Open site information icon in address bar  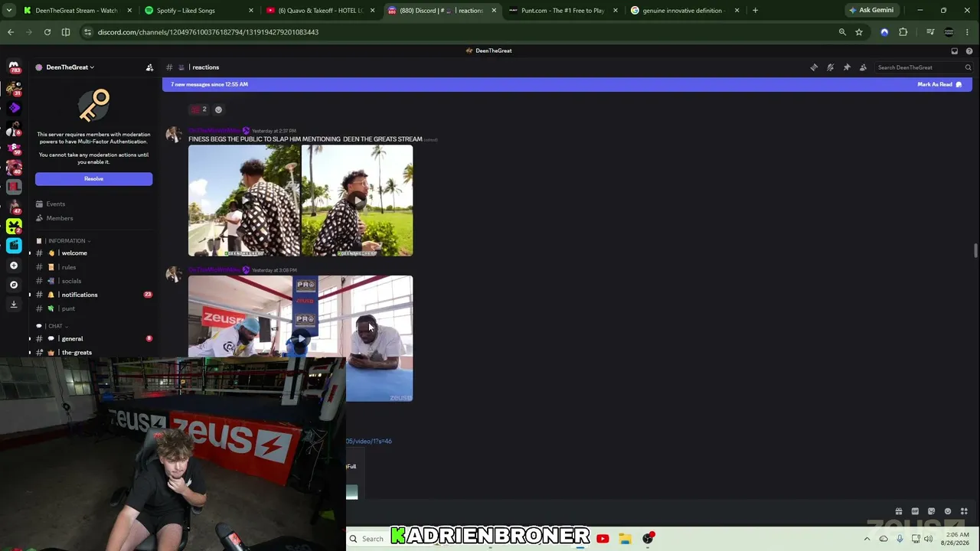click(88, 32)
